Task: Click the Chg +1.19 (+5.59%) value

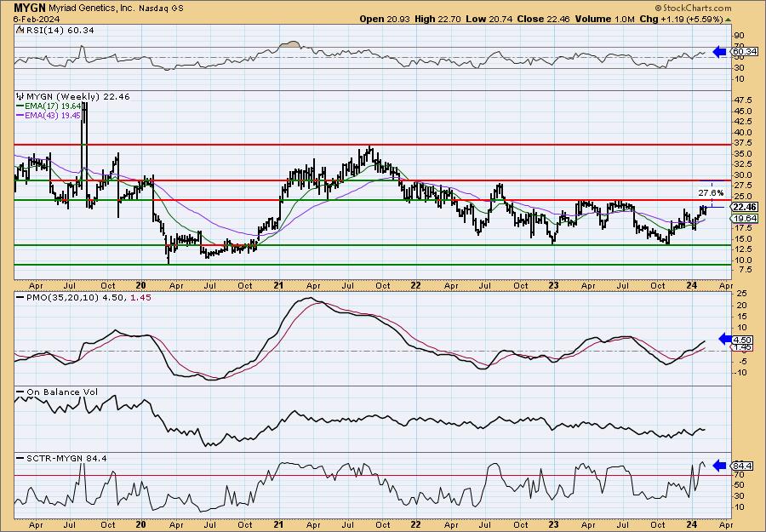Action: point(681,19)
